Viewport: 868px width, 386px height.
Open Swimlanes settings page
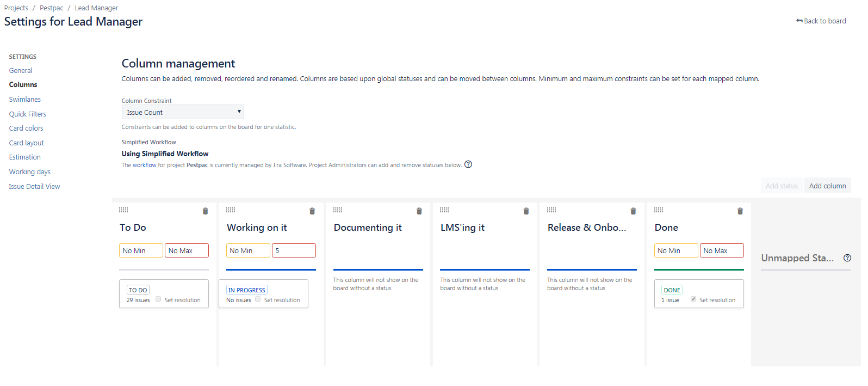pyautogui.click(x=25, y=100)
